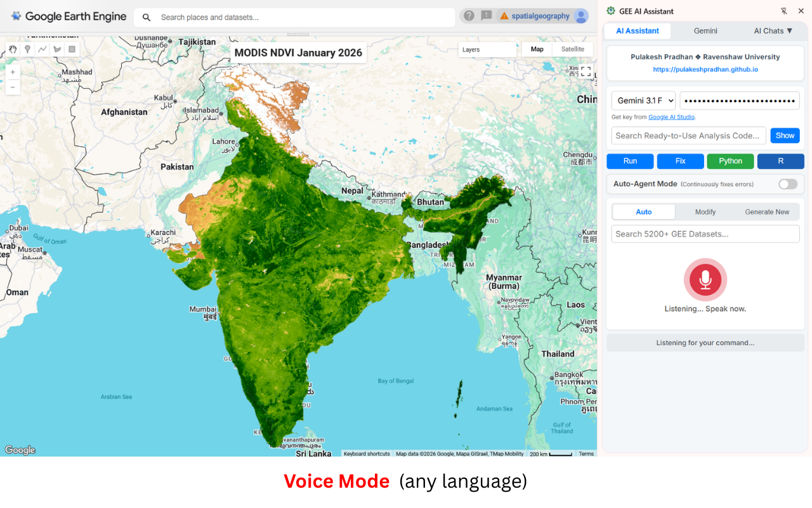Click the R button
The width and height of the screenshot is (812, 508).
point(781,161)
